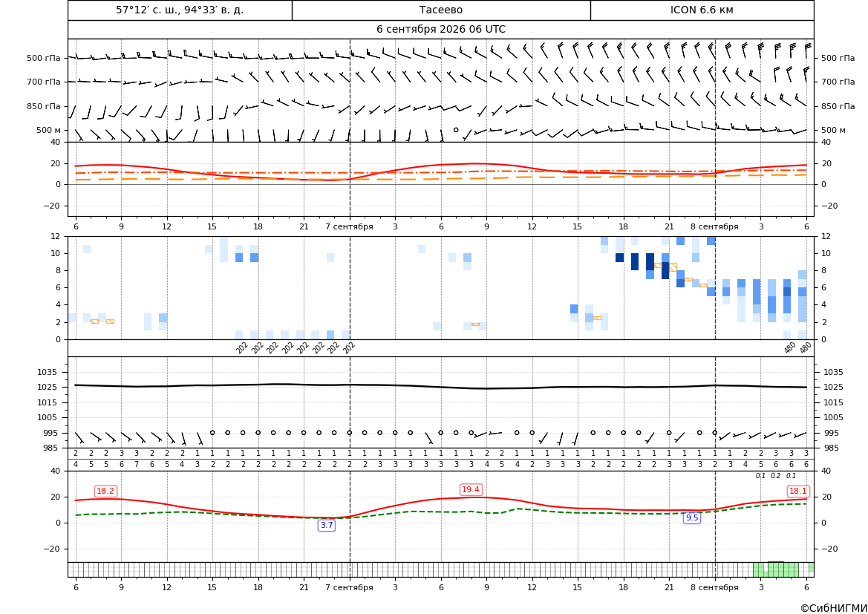
Task: Click the 850 гПа right axis label
Action: coord(838,106)
